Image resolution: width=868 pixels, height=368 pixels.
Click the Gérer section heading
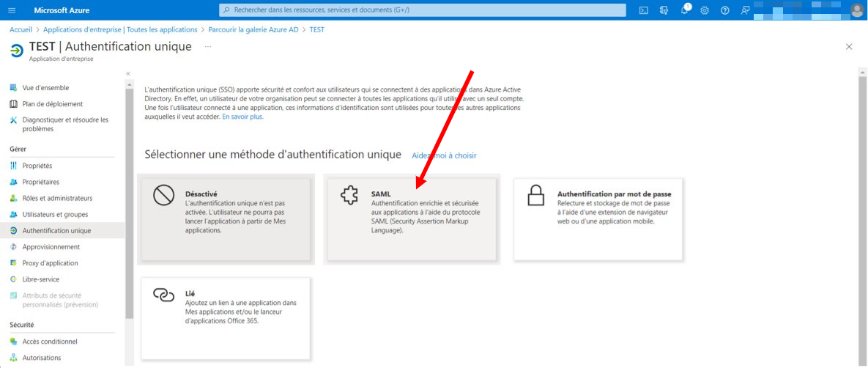click(18, 149)
